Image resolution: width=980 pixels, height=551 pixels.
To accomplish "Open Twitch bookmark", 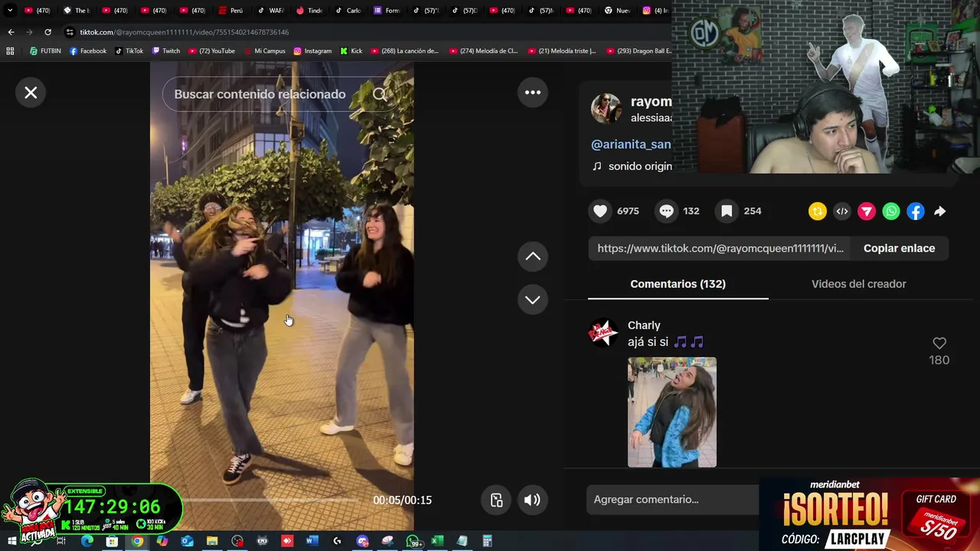I will pyautogui.click(x=166, y=51).
